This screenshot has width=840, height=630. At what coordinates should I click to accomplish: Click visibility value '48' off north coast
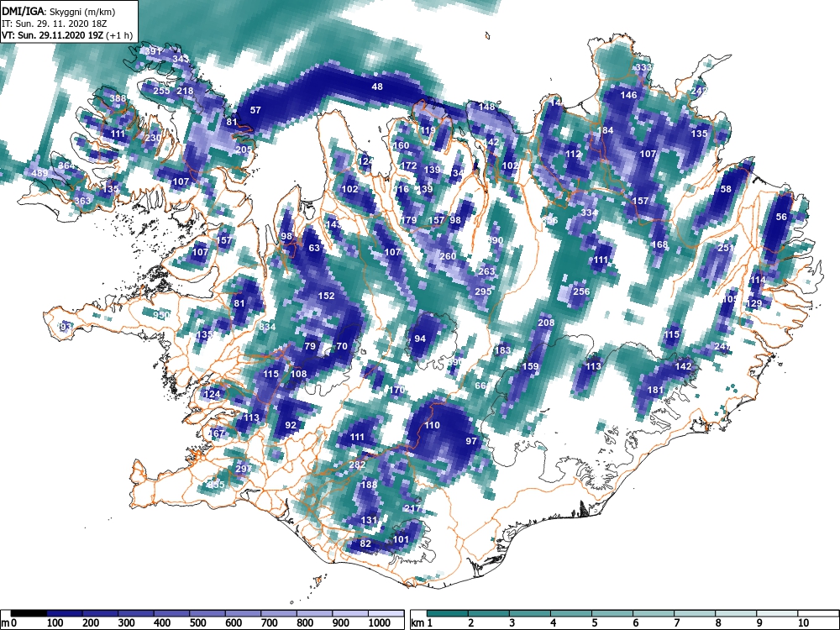(x=377, y=87)
